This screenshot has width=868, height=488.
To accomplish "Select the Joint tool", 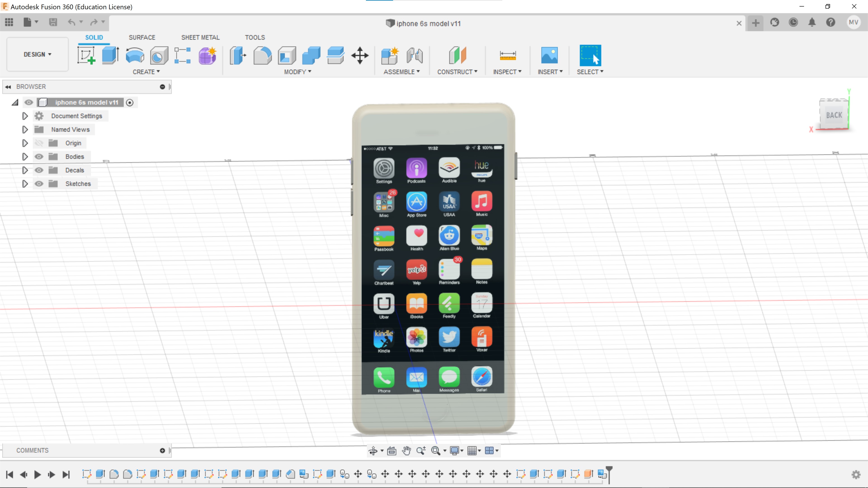I will tap(415, 55).
